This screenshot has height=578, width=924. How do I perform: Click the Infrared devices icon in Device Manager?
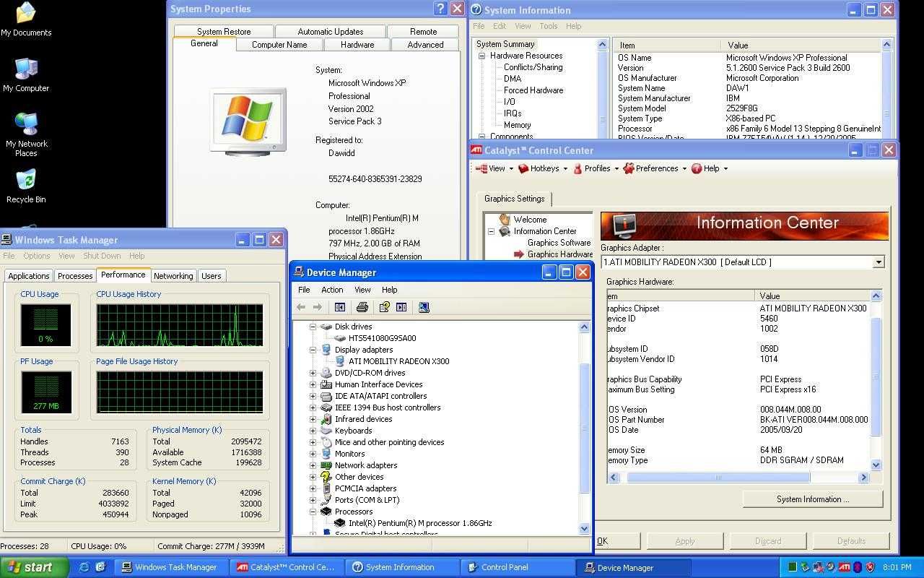(x=326, y=419)
